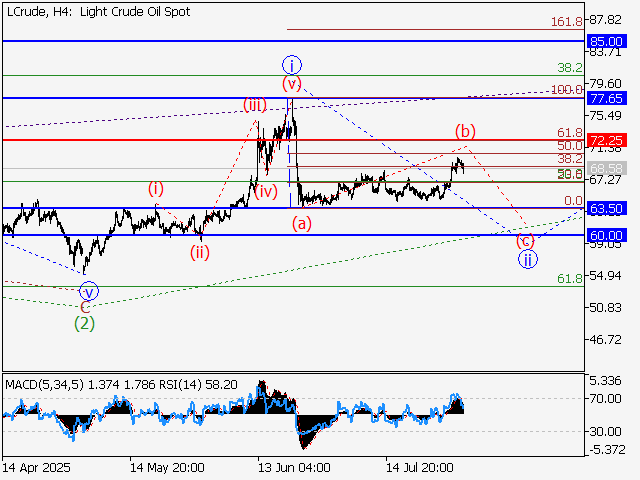The image size is (640, 480).
Task: Click the red (iv) wave label
Action: point(265,190)
